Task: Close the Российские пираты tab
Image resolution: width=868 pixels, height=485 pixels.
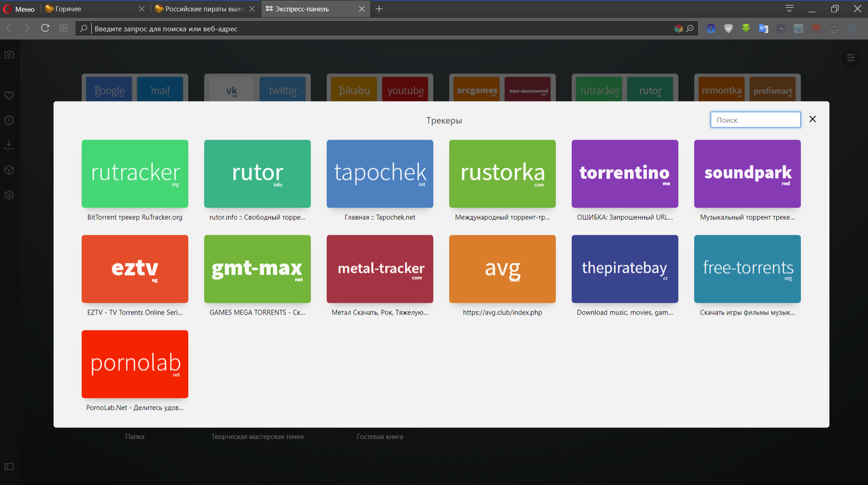Action: click(252, 9)
